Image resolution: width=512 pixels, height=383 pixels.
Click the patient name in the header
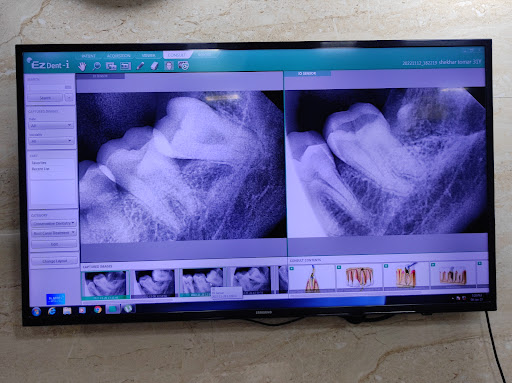point(455,62)
